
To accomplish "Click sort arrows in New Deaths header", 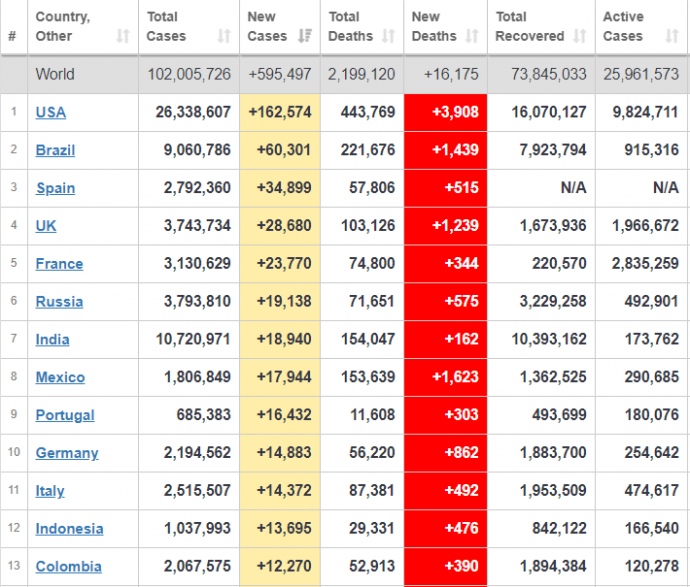I will pos(472,36).
